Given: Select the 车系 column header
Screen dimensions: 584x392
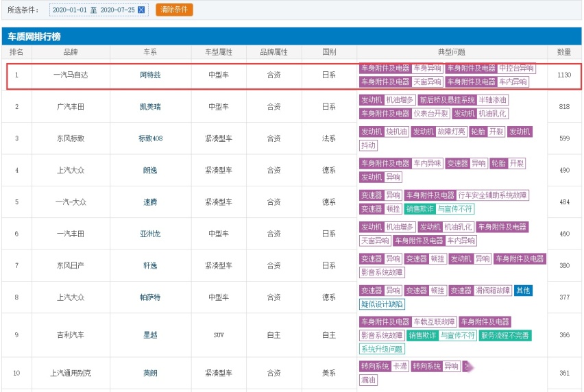Looking at the screenshot, I should click(150, 52).
